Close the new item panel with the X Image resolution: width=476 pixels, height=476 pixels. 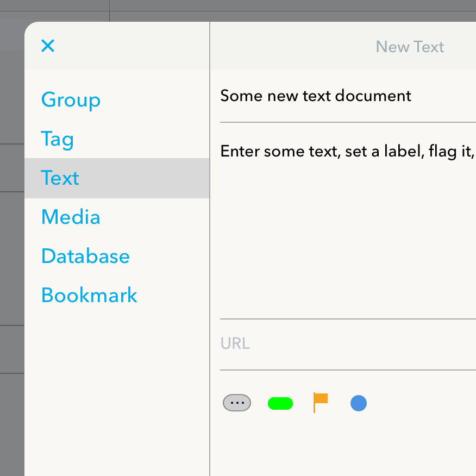pos(48,46)
